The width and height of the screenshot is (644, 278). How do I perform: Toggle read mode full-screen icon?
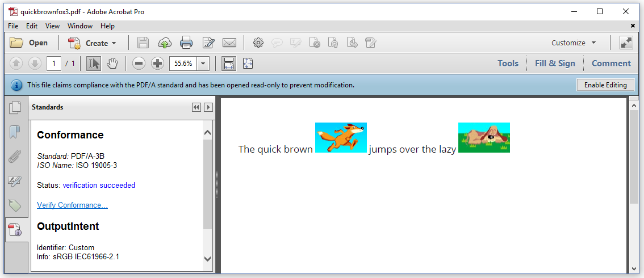pyautogui.click(x=626, y=43)
